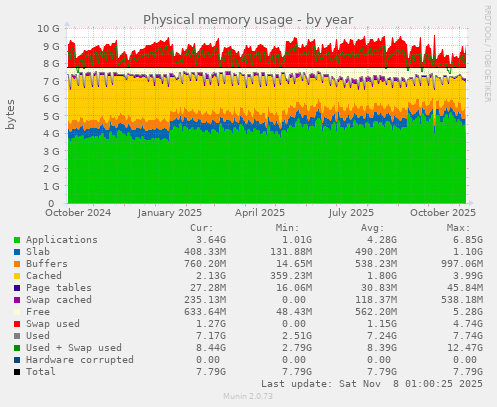Click the Swap cached legend label
The width and height of the screenshot is (497, 407).
point(59,300)
